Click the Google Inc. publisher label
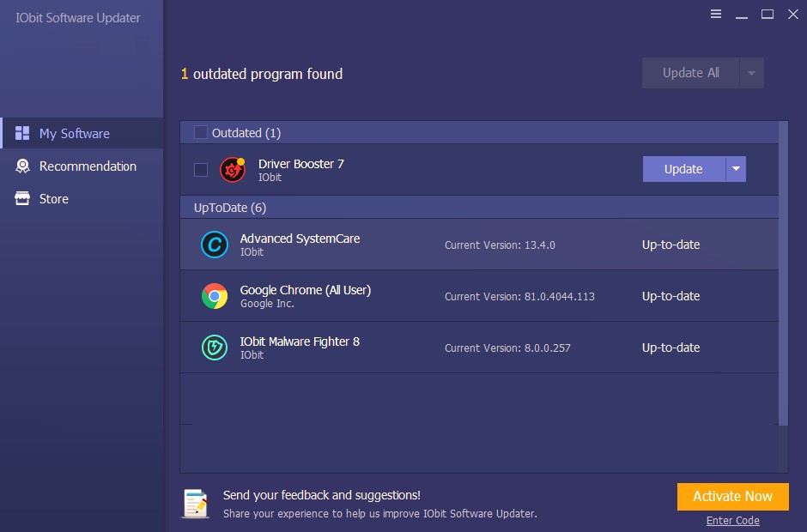This screenshot has height=532, width=807. pyautogui.click(x=267, y=304)
